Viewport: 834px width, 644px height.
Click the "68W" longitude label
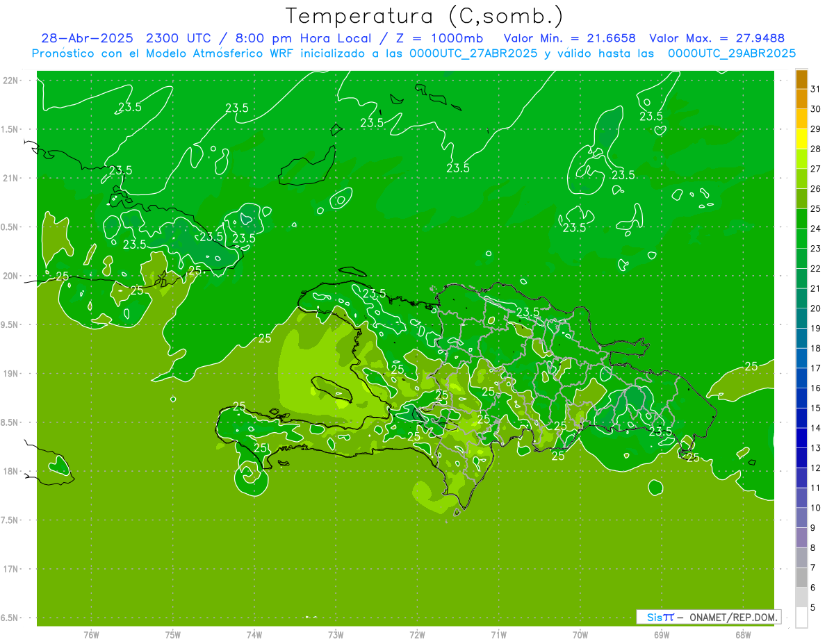pos(742,634)
